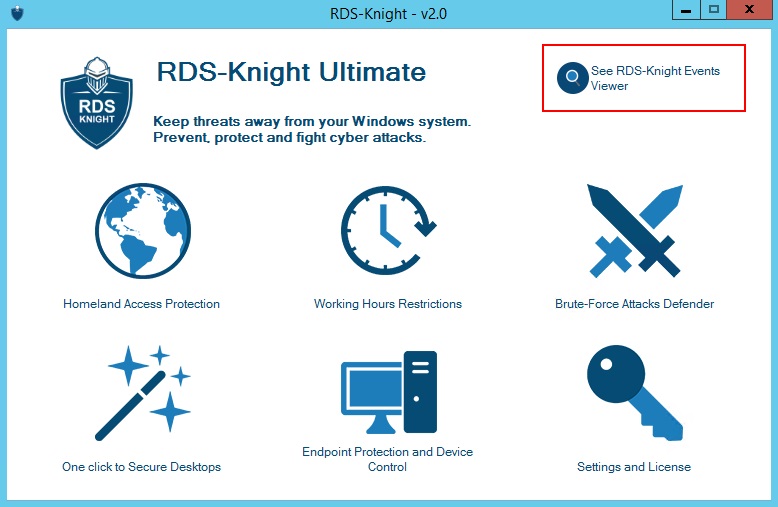Open the computer Endpoint Protection icon
The image size is (778, 507).
coord(388,393)
